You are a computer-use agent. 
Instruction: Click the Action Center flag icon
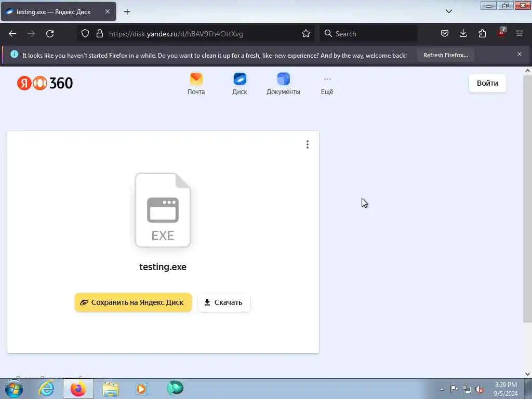point(454,389)
